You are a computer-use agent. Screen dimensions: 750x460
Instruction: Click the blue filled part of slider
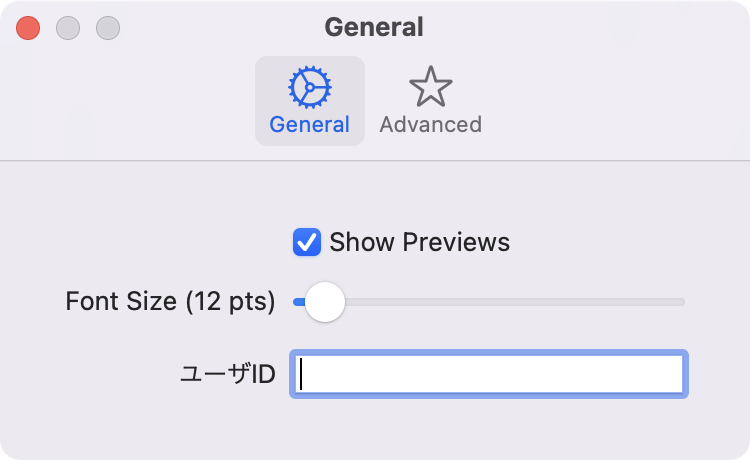pyautogui.click(x=299, y=302)
